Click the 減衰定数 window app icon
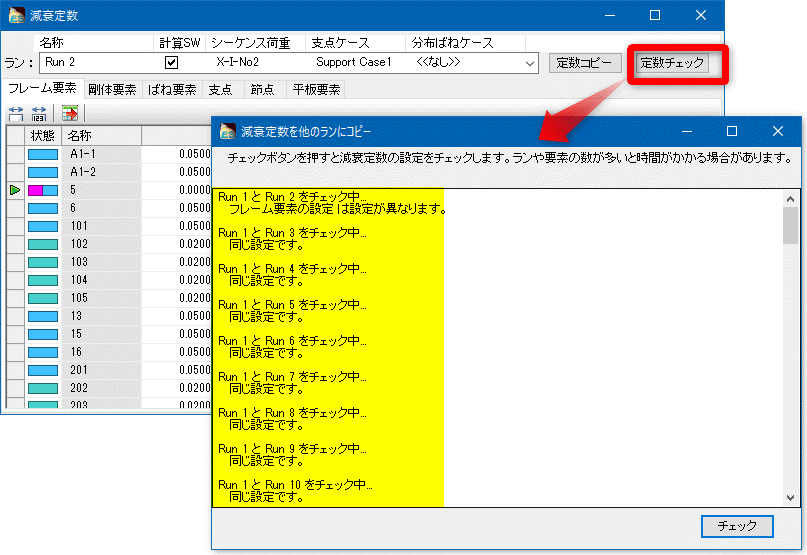The height and width of the screenshot is (555, 807). pos(16,15)
